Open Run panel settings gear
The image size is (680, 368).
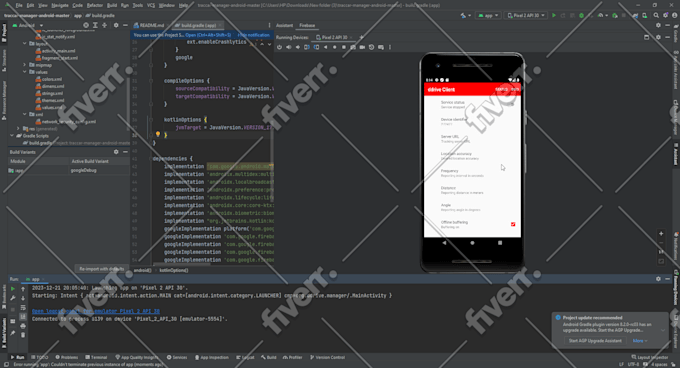pyautogui.click(x=658, y=279)
